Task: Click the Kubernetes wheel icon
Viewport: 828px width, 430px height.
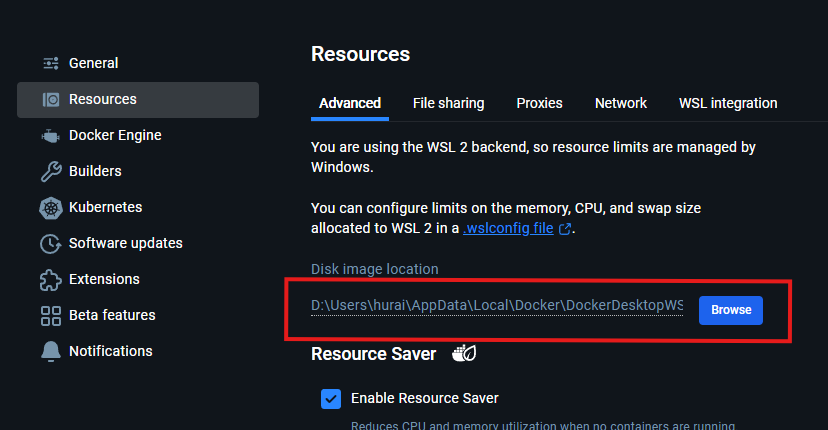Action: coord(51,208)
